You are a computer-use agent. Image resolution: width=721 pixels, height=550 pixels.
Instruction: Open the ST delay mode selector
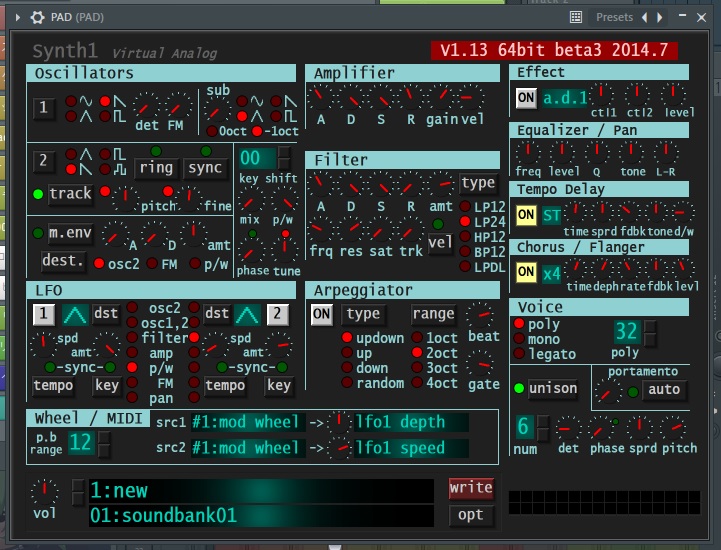pos(551,215)
